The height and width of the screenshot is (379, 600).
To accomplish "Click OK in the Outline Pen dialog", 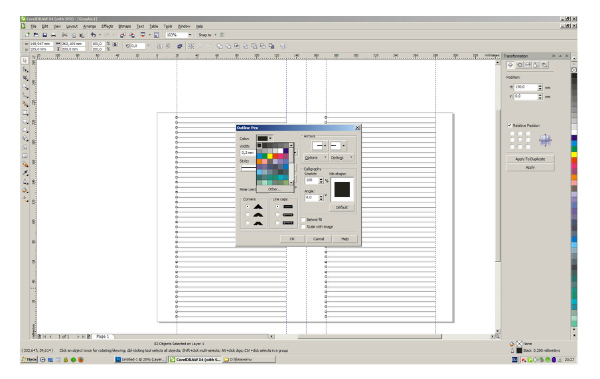I will (292, 239).
